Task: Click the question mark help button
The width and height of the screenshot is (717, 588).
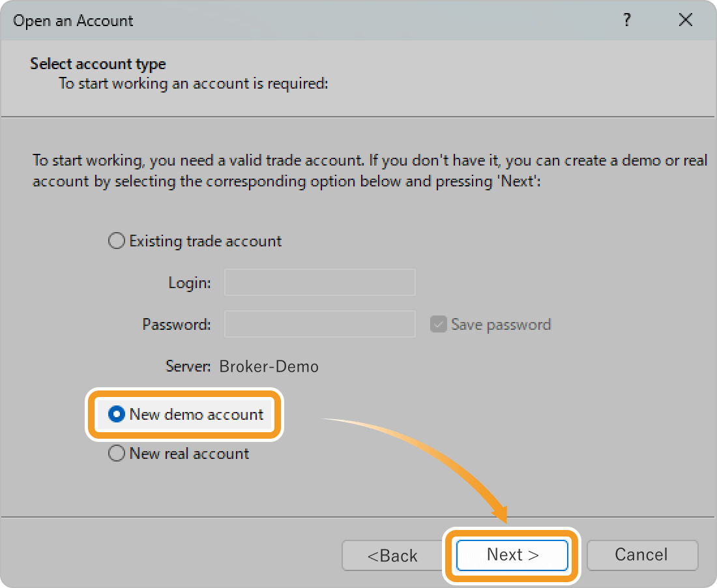Action: (627, 20)
